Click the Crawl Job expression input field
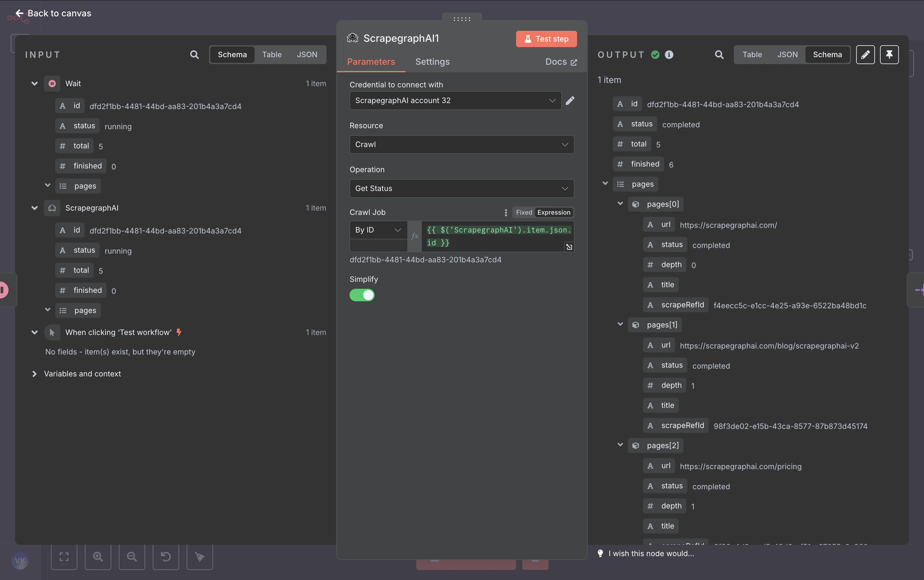The width and height of the screenshot is (924, 580). pyautogui.click(x=498, y=236)
